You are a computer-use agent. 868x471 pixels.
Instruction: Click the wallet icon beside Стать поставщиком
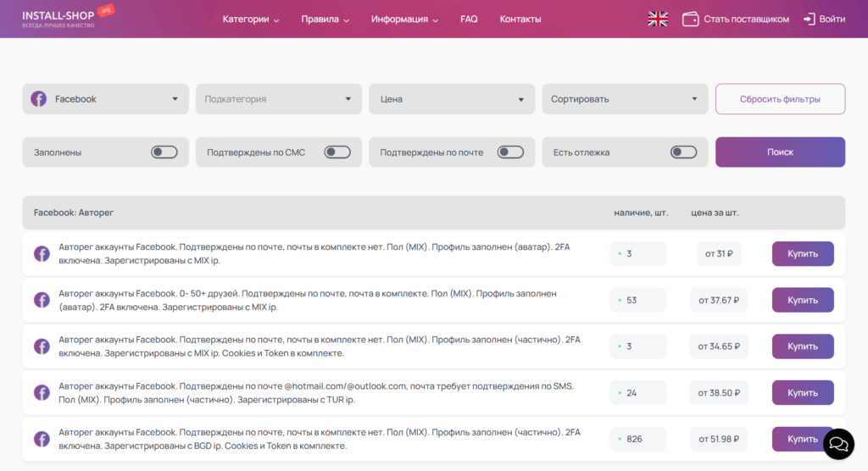point(690,19)
